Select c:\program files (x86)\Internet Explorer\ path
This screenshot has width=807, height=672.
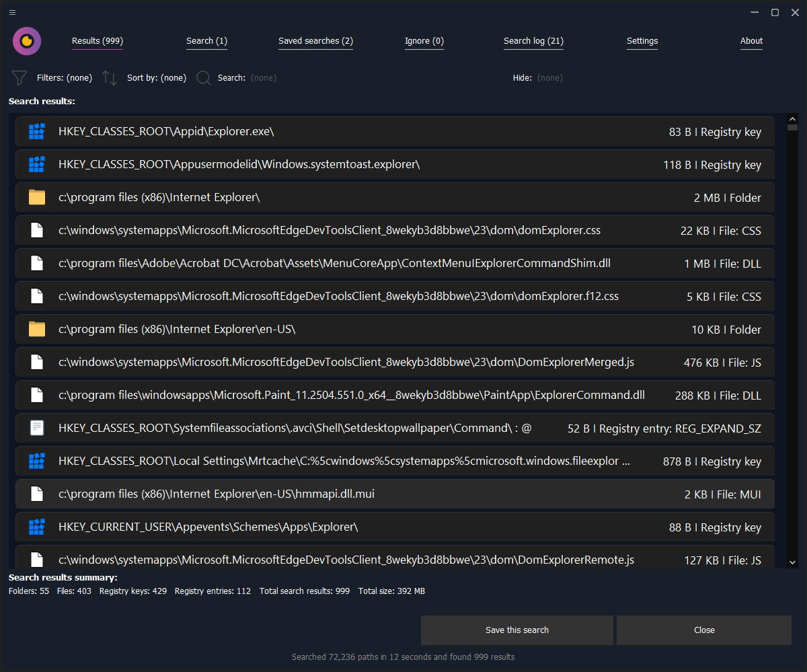point(159,198)
